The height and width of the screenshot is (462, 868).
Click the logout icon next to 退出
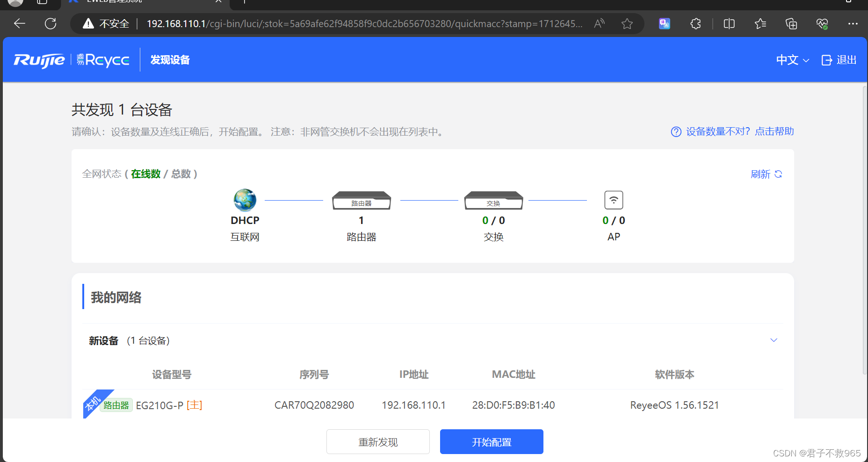click(x=826, y=59)
